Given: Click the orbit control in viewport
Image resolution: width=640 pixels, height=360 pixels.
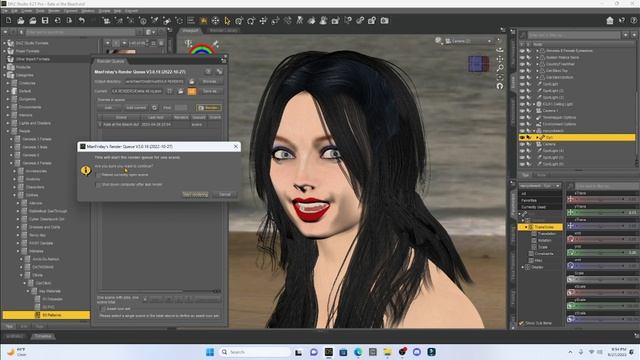Looking at the screenshot, I should coord(500,50).
